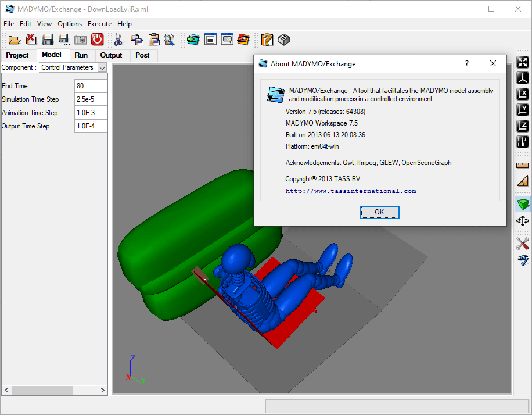This screenshot has width=532, height=415.
Task: Switch to the Post tab
Action: point(143,55)
